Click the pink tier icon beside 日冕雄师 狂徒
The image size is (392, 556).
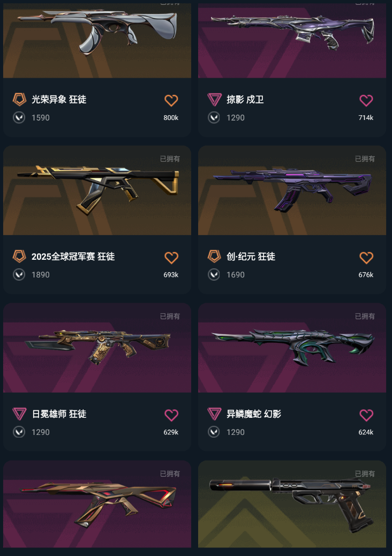19,414
